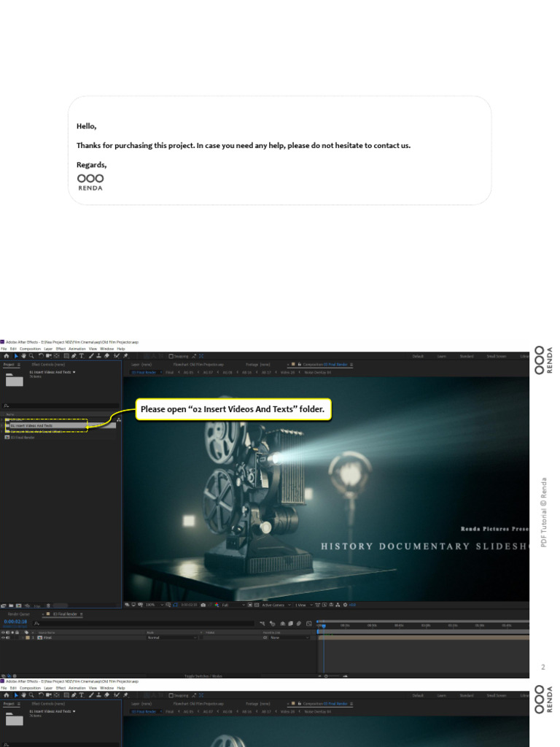Click Toggle Switches / Modes button
The image size is (560, 747).
tap(203, 676)
